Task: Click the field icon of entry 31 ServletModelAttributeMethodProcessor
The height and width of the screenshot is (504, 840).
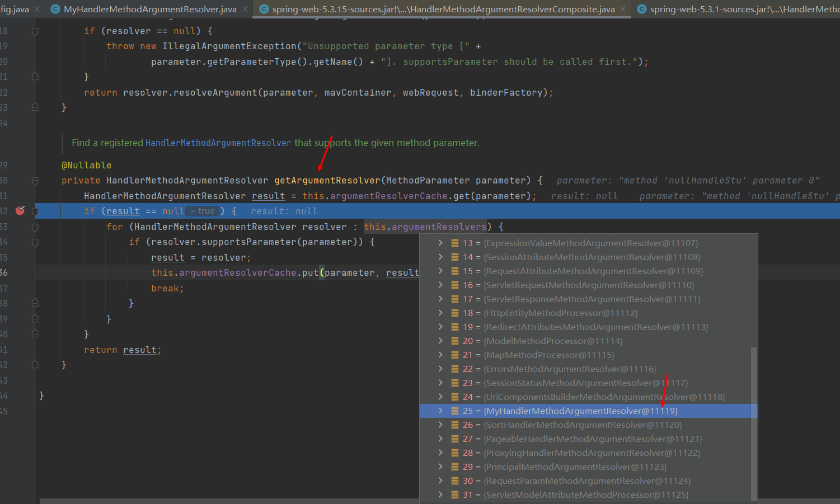Action: [455, 494]
